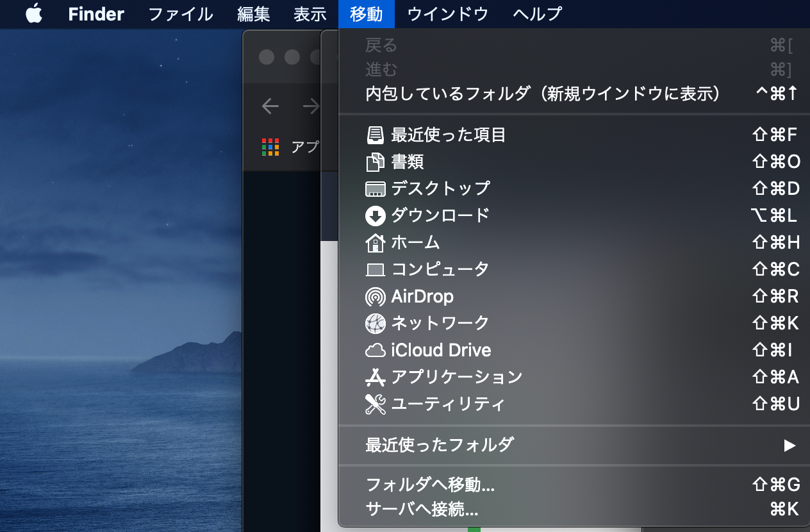
Task: Click the デスクトップ desktop icon
Action: (375, 189)
